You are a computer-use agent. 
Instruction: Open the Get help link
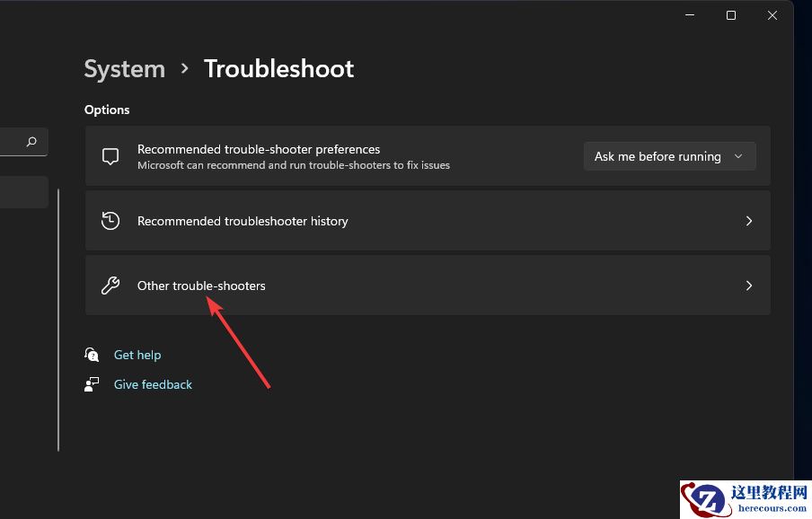(x=137, y=355)
